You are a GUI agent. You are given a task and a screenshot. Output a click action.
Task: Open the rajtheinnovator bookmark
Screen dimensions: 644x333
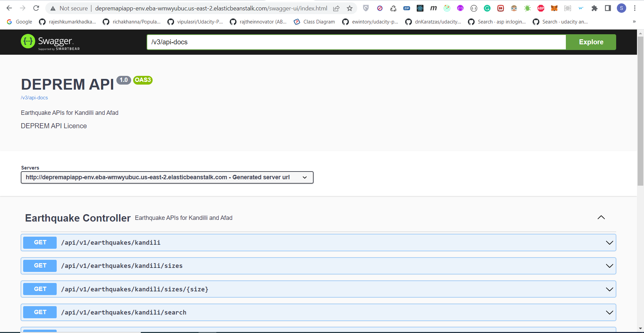[x=258, y=22]
